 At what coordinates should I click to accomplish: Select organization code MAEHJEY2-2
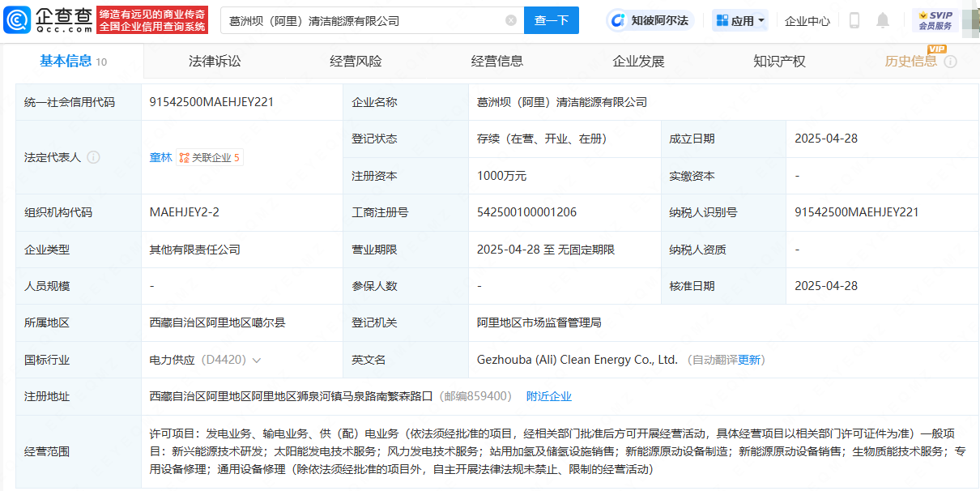tap(185, 212)
